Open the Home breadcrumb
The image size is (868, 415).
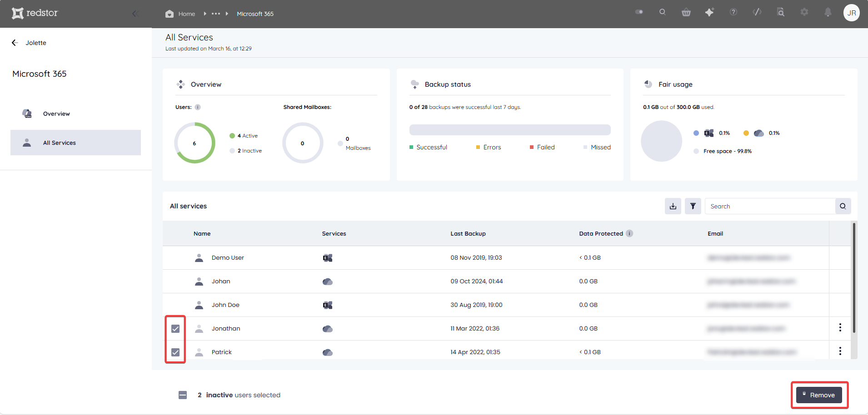point(180,14)
